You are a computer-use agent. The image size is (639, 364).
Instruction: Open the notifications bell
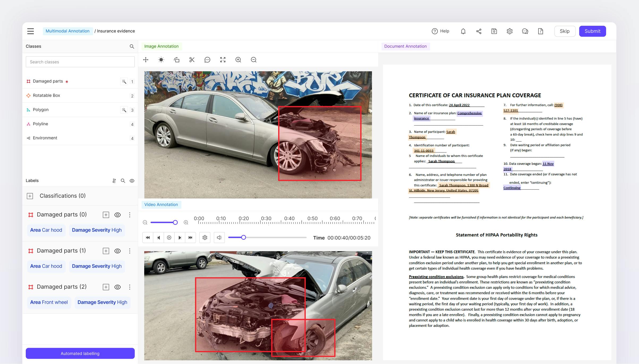pos(463,31)
